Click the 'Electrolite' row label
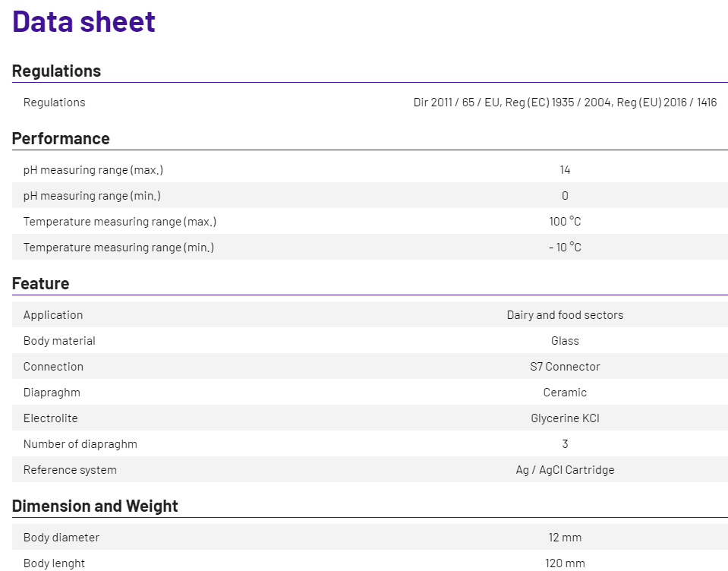The width and height of the screenshot is (728, 571). [51, 418]
